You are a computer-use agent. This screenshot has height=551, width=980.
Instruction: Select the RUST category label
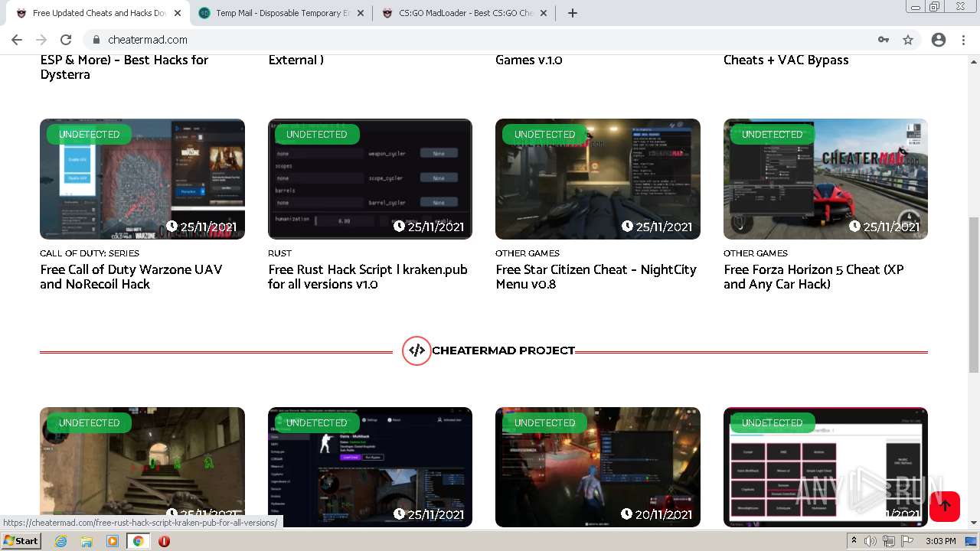click(x=279, y=253)
